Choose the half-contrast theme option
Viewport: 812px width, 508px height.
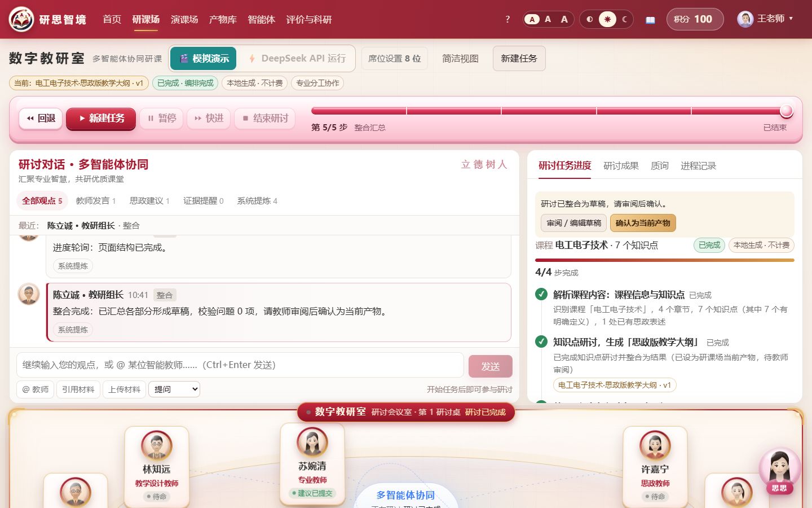click(x=590, y=19)
